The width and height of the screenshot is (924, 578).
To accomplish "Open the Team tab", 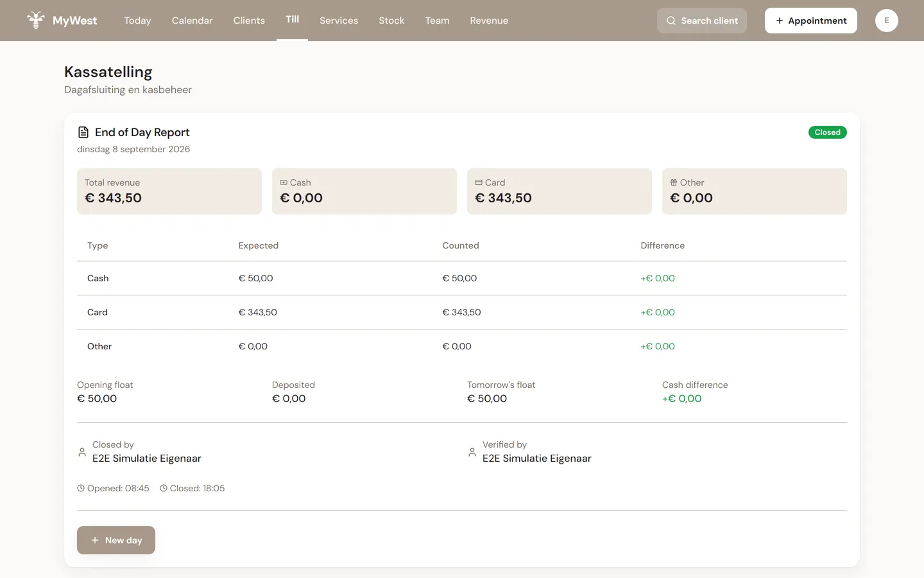I will coord(437,21).
